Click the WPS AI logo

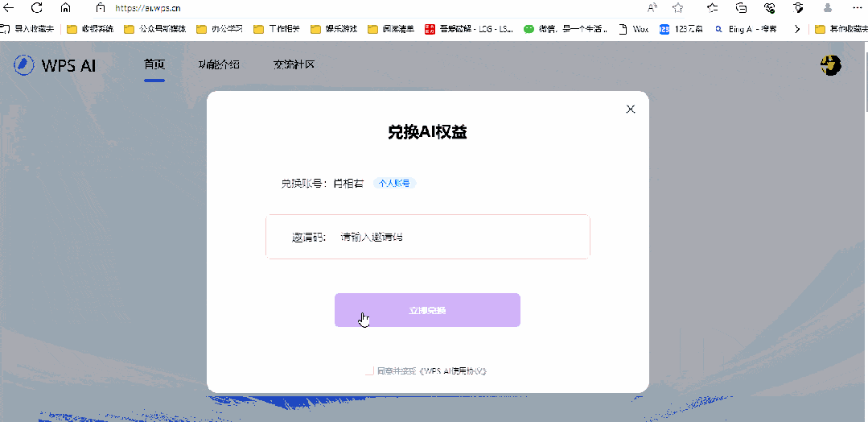(55, 65)
